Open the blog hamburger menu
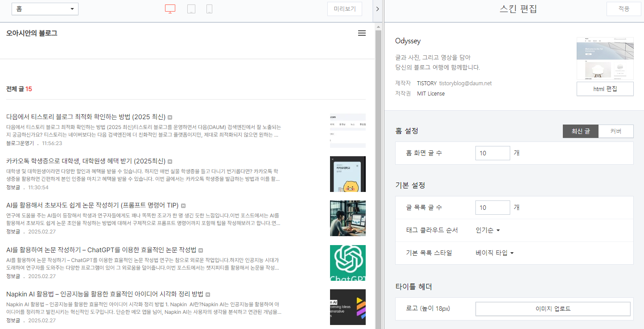The width and height of the screenshot is (644, 329). (x=362, y=33)
